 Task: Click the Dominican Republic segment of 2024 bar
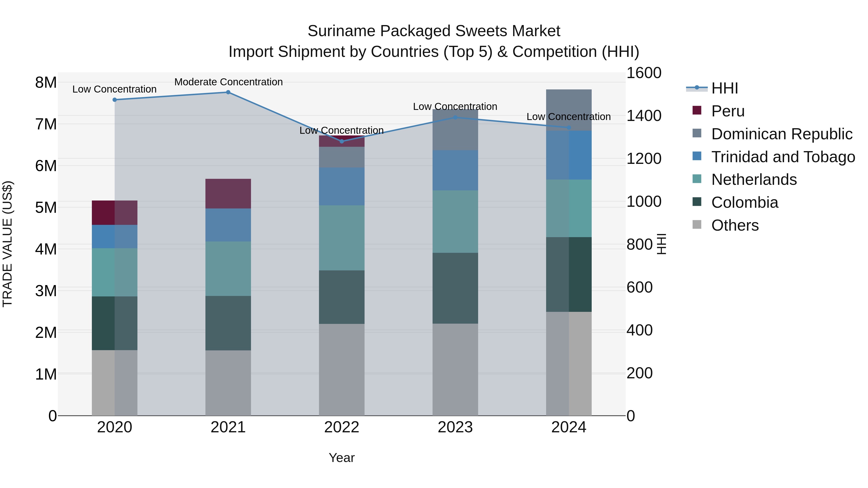point(569,110)
